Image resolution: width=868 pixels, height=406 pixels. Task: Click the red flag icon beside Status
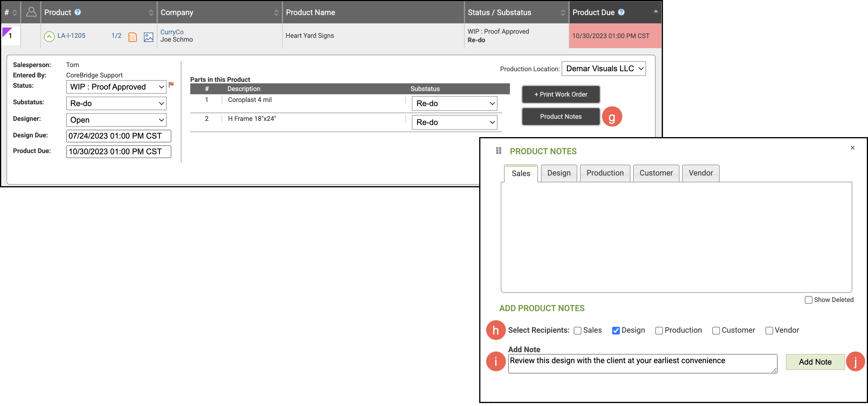(171, 84)
